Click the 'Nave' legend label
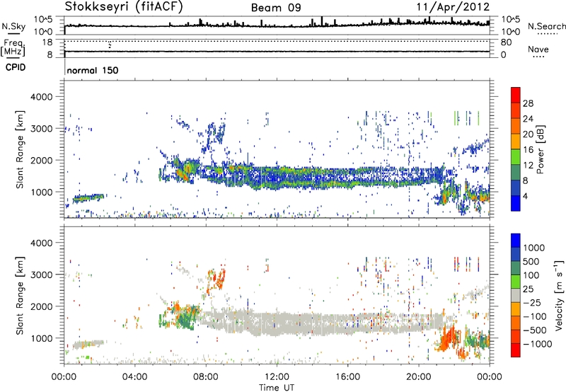 coord(538,49)
